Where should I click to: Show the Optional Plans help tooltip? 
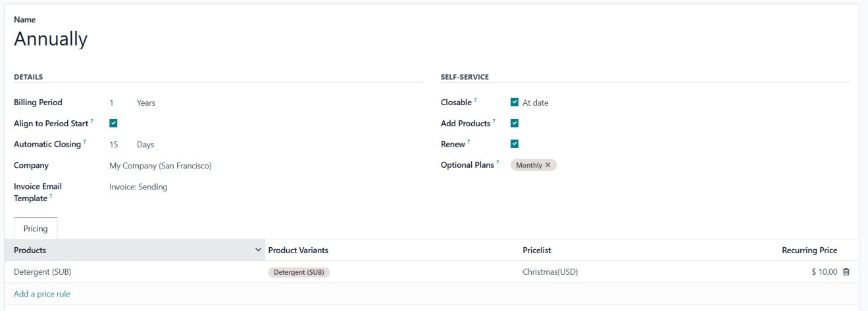pos(498,163)
